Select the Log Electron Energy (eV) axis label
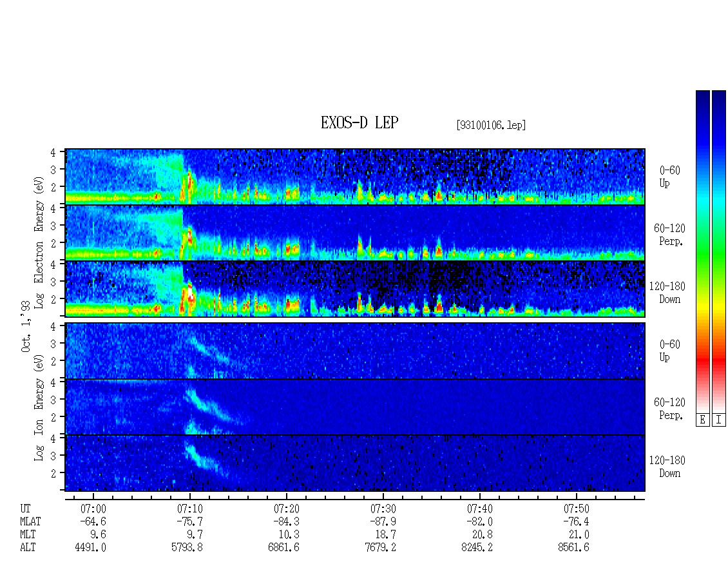This screenshot has height=564, width=728. [39, 242]
